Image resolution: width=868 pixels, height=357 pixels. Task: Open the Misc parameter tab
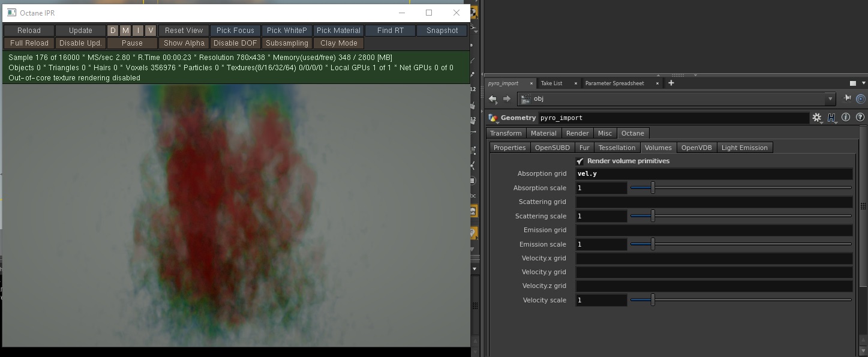(x=605, y=133)
